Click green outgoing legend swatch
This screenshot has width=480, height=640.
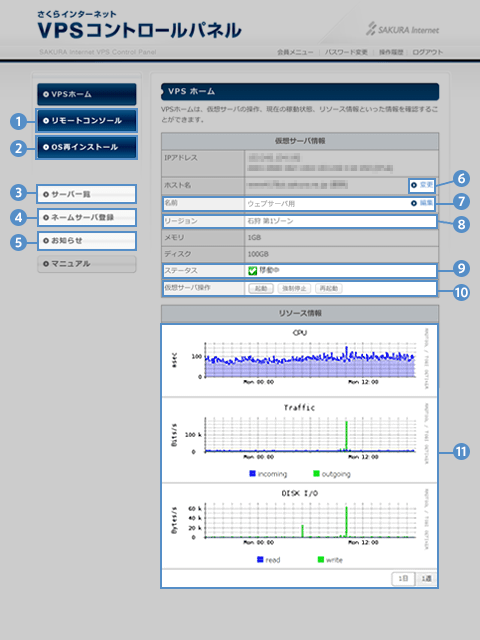click(x=316, y=473)
